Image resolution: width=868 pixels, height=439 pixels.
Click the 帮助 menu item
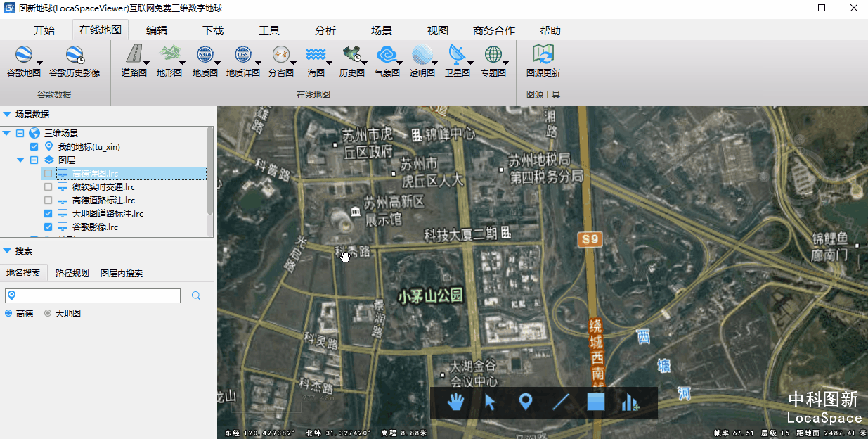(550, 30)
